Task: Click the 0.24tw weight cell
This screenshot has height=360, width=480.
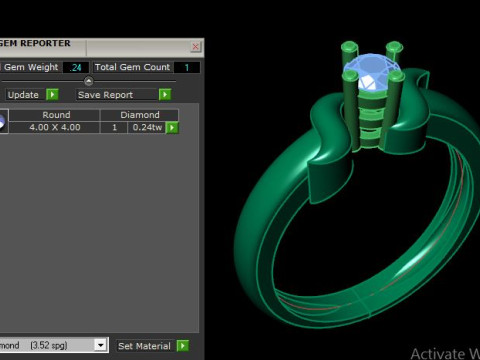Action: [147, 127]
